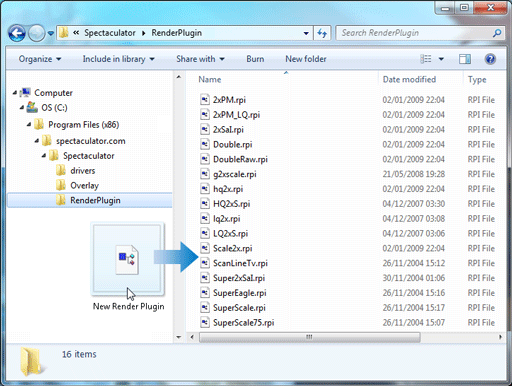
Task: Refresh the RenderPlugin folder view
Action: pos(322,33)
